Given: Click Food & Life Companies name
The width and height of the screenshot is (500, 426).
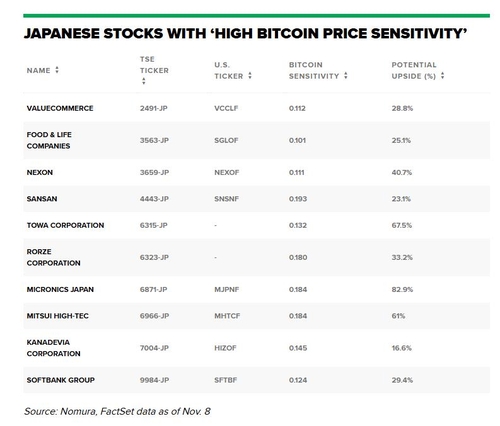Looking at the screenshot, I should pos(49,140).
